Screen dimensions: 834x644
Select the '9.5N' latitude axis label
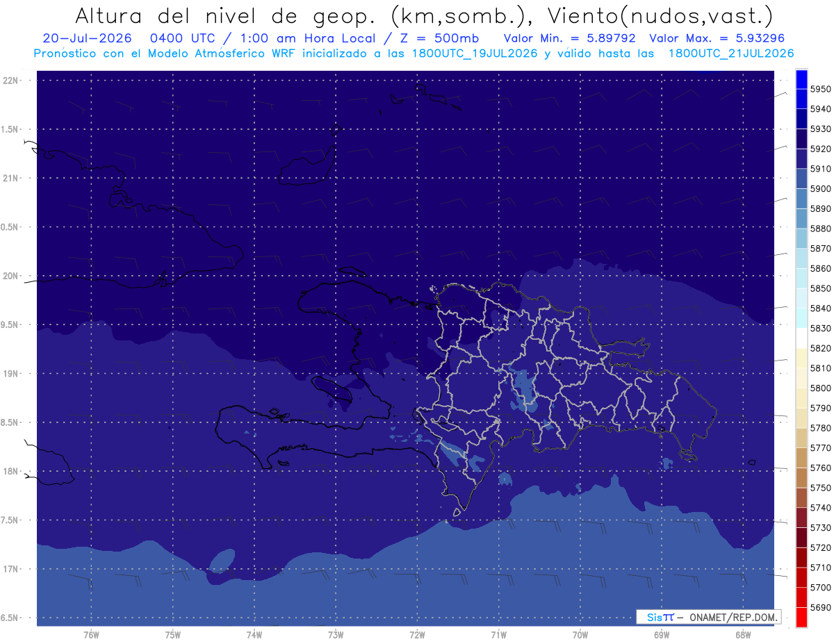pos(10,324)
